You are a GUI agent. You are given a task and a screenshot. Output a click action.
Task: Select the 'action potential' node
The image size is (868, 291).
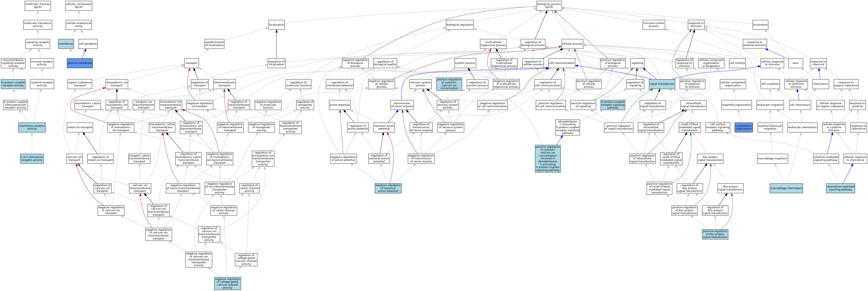click(x=340, y=105)
